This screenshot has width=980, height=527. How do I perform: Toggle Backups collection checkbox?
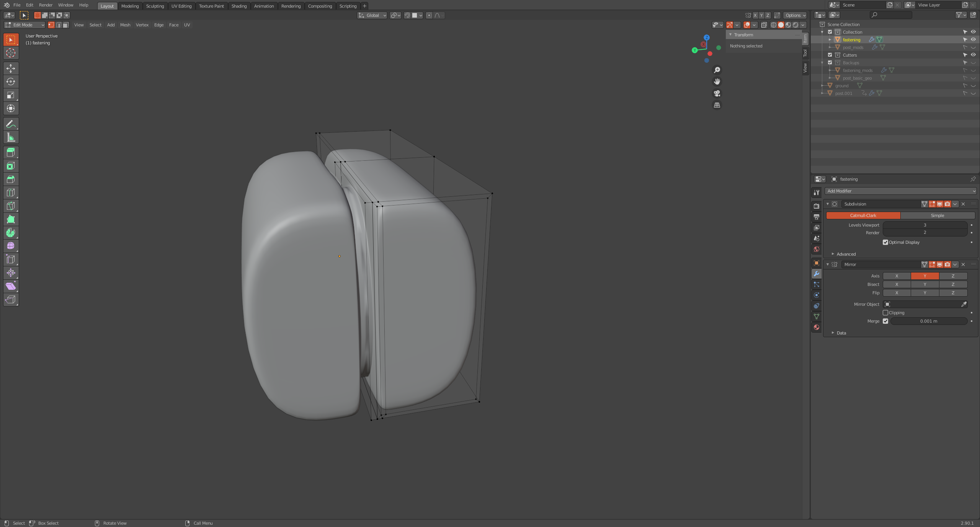[x=830, y=63]
